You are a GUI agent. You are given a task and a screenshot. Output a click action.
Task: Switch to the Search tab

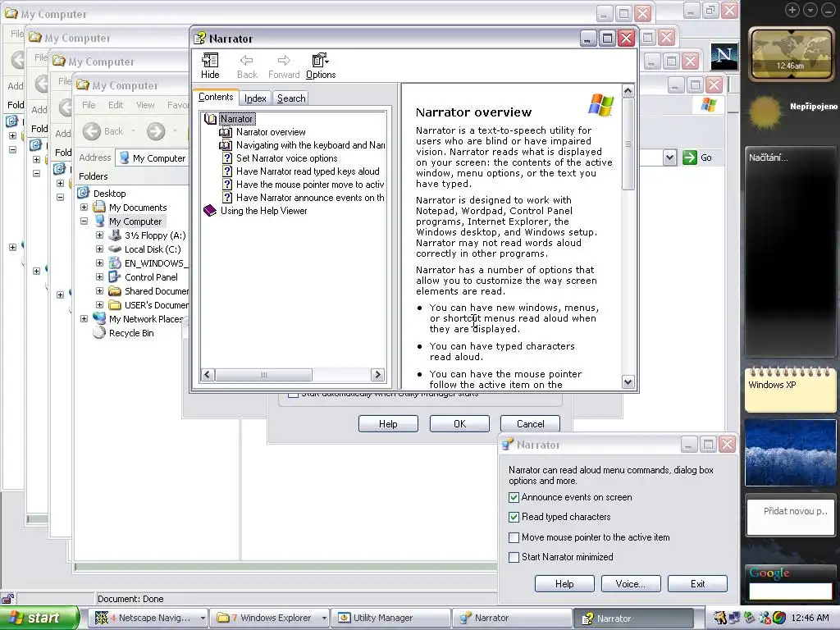coord(291,98)
